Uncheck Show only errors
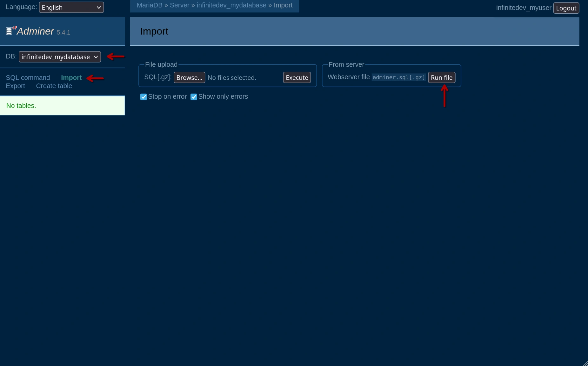 [194, 97]
